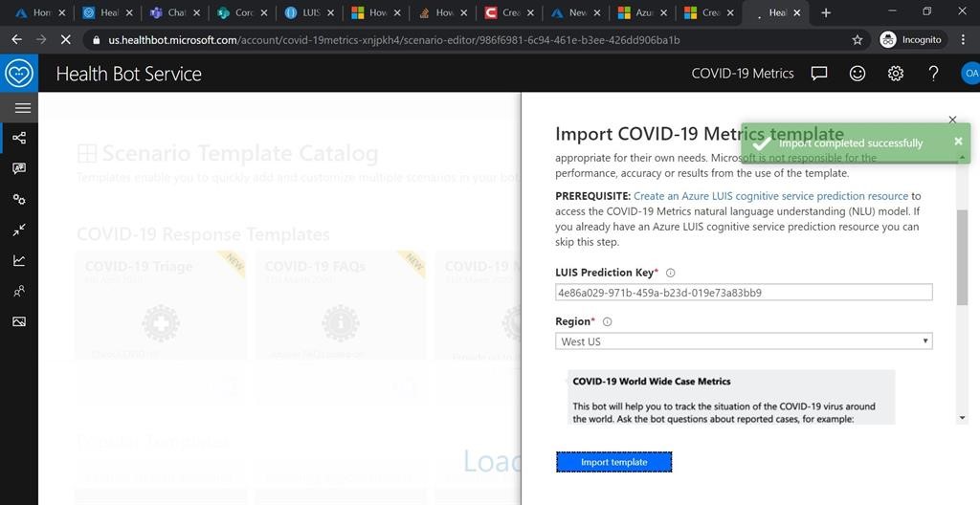Close the import template side panel
The height and width of the screenshot is (505, 980).
point(952,120)
